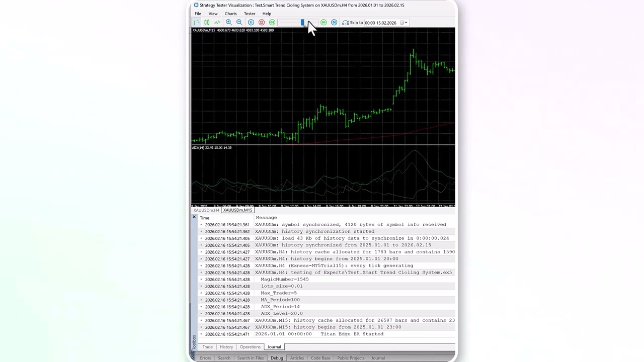Click the blue step-forward button

pos(334,23)
